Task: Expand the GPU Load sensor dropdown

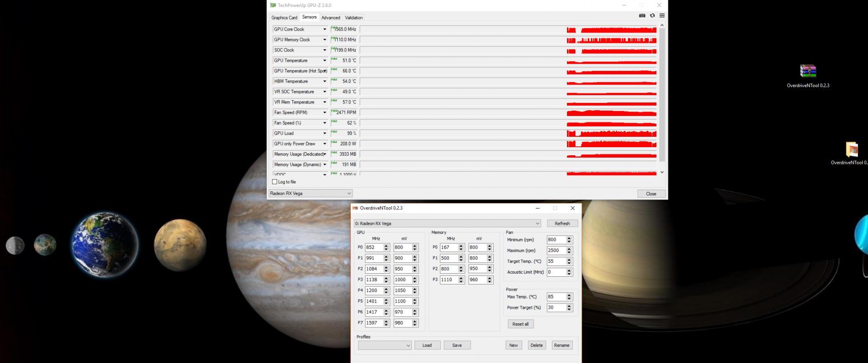Action: click(x=325, y=133)
